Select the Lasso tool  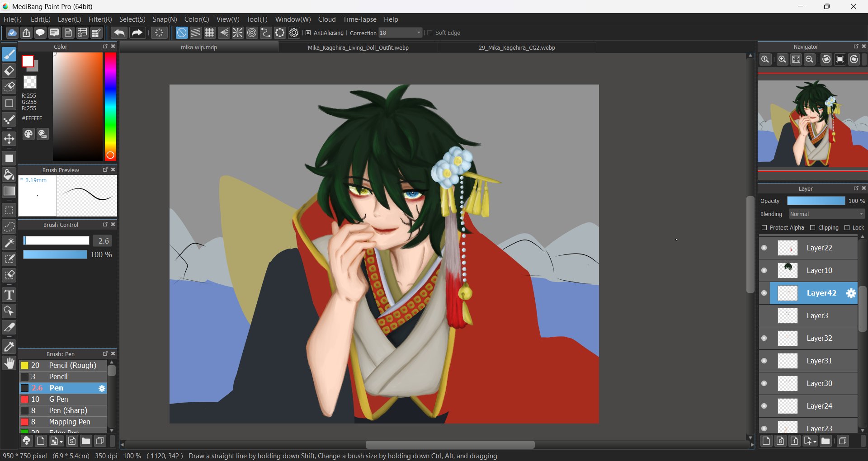(x=9, y=226)
